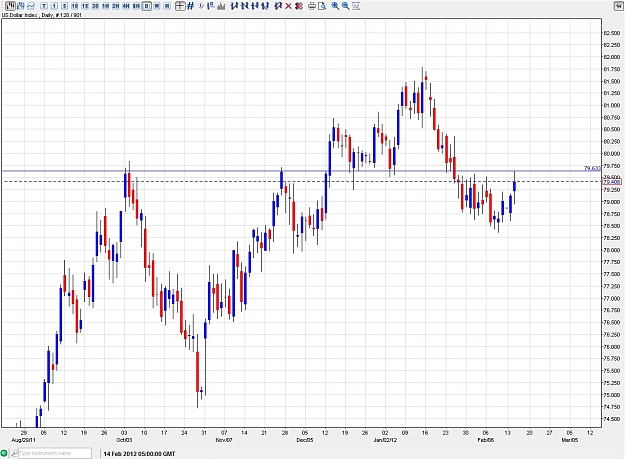Select the Monthly (M) timeframe button
The width and height of the screenshot is (625, 459).
coord(167,6)
